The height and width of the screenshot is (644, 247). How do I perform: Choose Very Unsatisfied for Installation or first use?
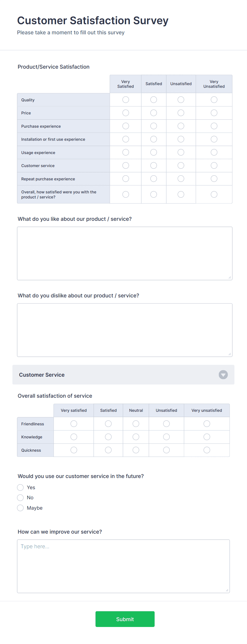pos(214,139)
